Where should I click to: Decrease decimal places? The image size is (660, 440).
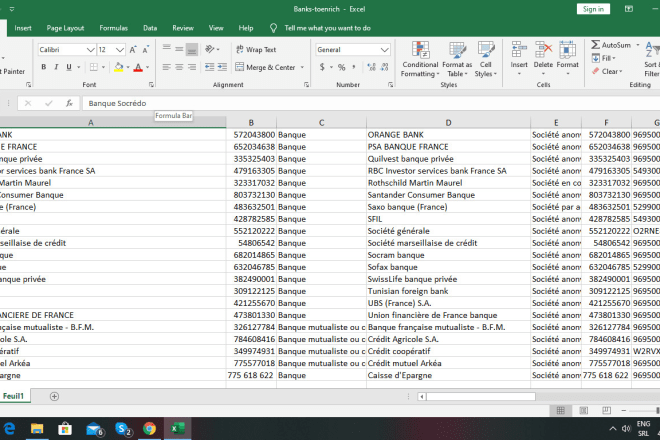pyautogui.click(x=384, y=67)
